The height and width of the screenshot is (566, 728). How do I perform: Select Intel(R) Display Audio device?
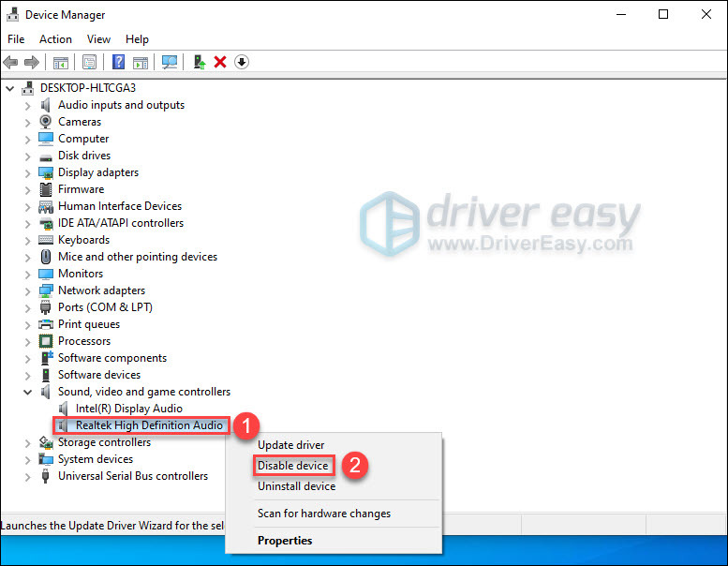(128, 409)
